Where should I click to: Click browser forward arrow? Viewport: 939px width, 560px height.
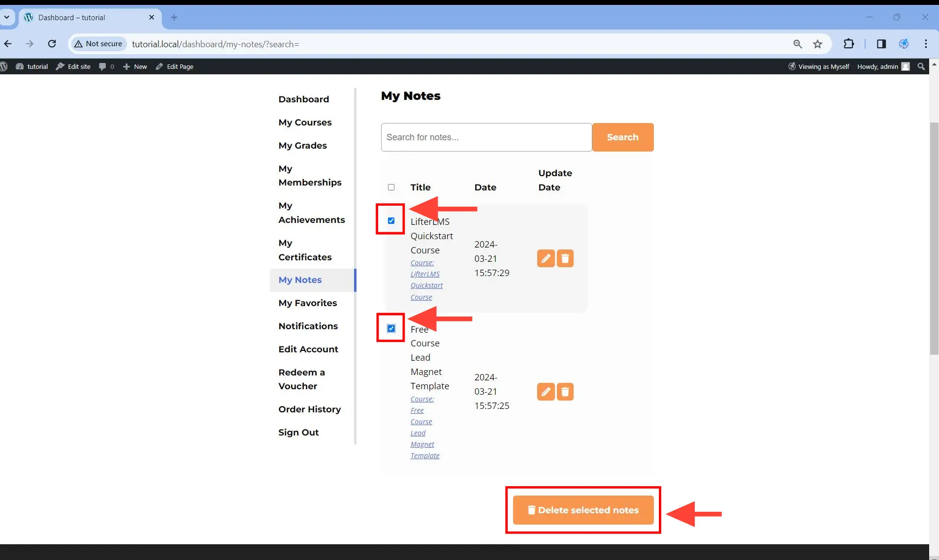pyautogui.click(x=30, y=44)
